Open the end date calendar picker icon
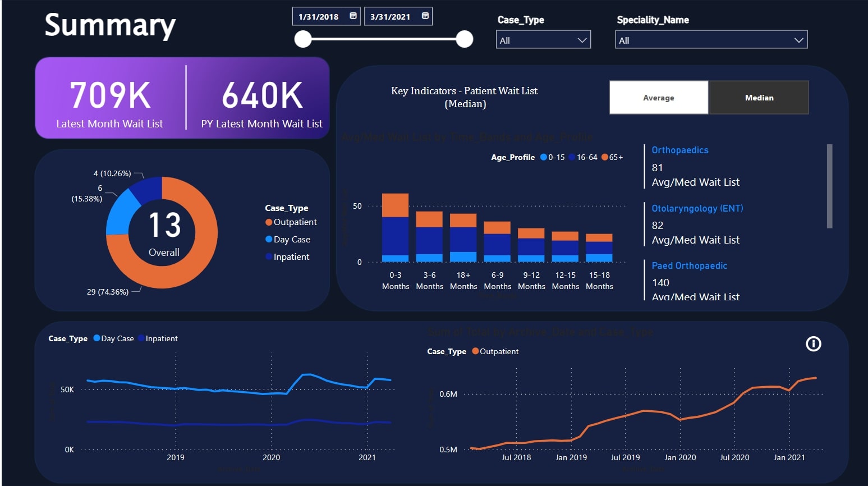This screenshot has width=868, height=486. click(x=425, y=16)
